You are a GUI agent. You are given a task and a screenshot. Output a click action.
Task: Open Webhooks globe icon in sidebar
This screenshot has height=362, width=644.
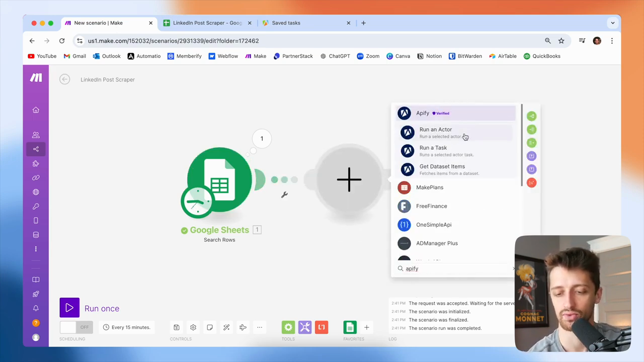36,192
